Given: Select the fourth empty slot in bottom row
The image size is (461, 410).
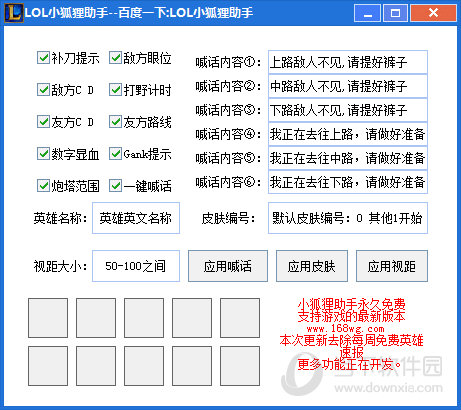Looking at the screenshot, I should (x=192, y=366).
